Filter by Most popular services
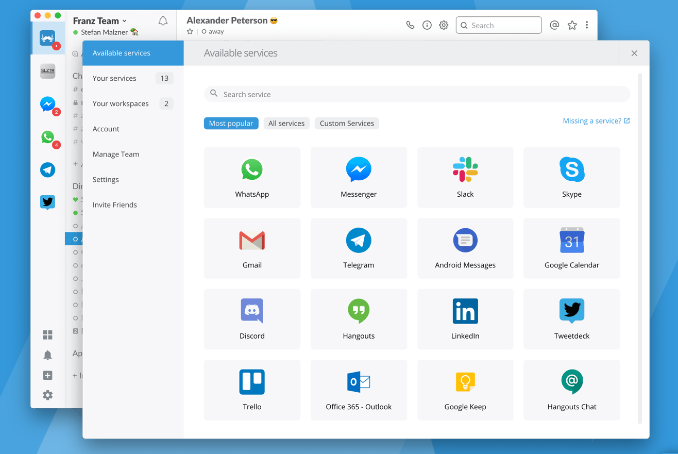678x454 pixels. [x=231, y=123]
